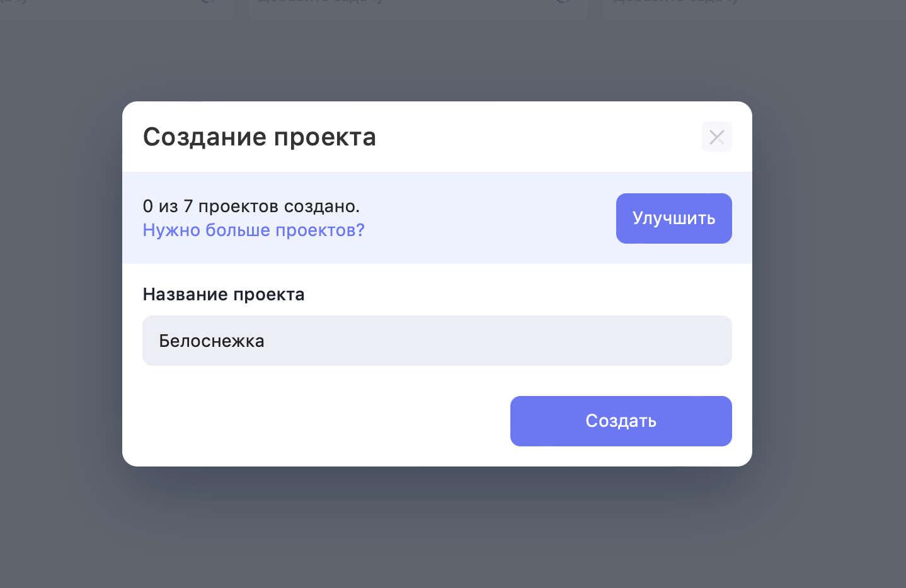Confirm project creation with the Создать button
This screenshot has width=906, height=588.
pyautogui.click(x=621, y=421)
